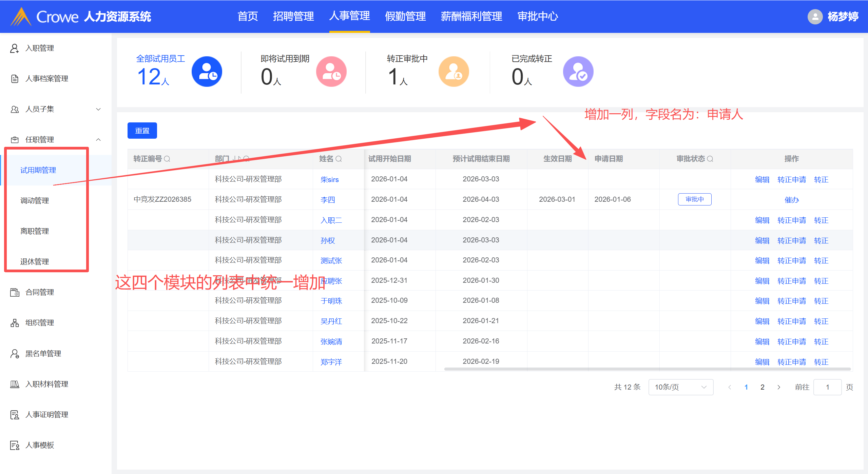
Task: Open the 10条/页 page size dropdown
Action: click(x=680, y=387)
